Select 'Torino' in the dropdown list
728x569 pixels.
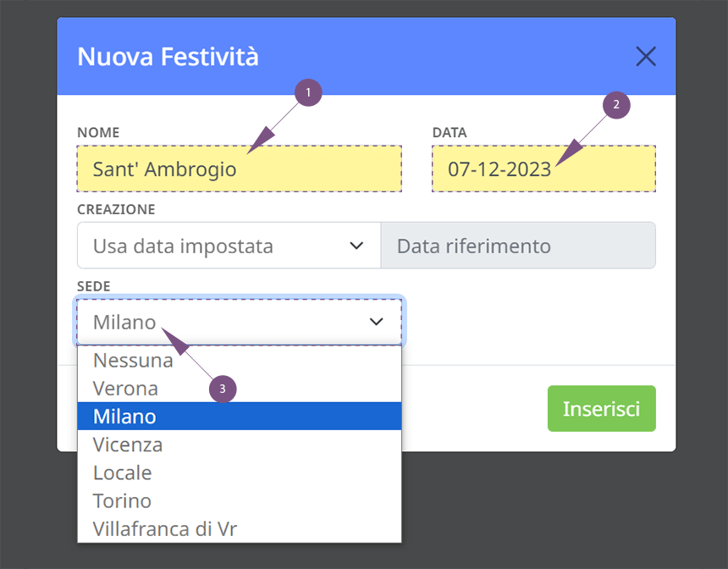(239, 500)
